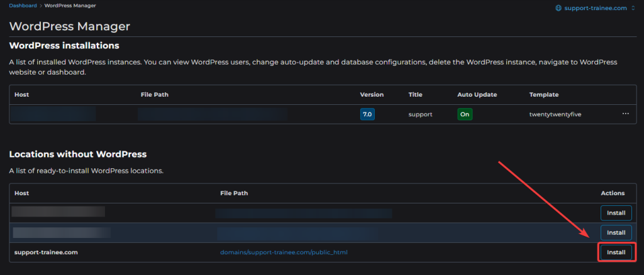This screenshot has width=644, height=275.
Task: Open the support-trainee.com domain selector
Action: pyautogui.click(x=595, y=8)
